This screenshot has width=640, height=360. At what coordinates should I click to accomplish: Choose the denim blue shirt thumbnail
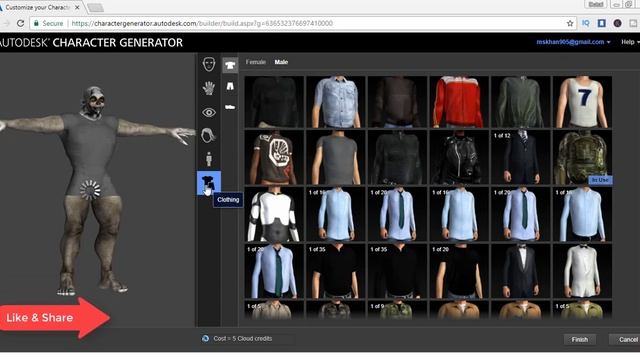click(336, 102)
